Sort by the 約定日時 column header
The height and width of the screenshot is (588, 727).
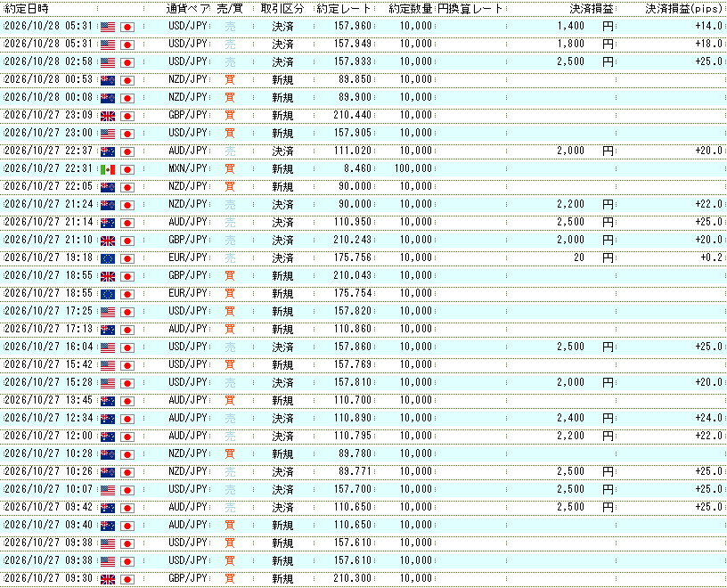pyautogui.click(x=27, y=9)
